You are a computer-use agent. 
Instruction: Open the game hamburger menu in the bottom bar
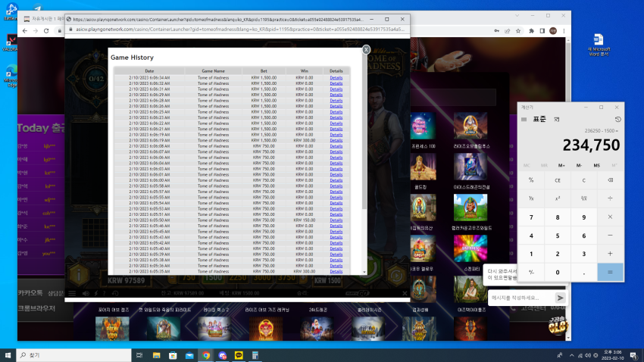click(x=72, y=293)
